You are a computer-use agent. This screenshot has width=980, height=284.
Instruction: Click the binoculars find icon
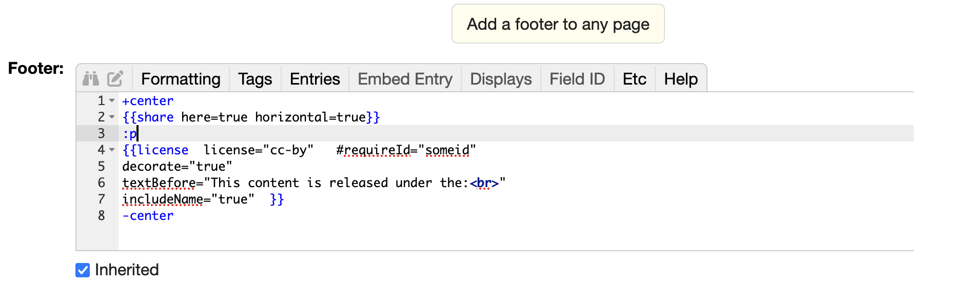point(91,78)
